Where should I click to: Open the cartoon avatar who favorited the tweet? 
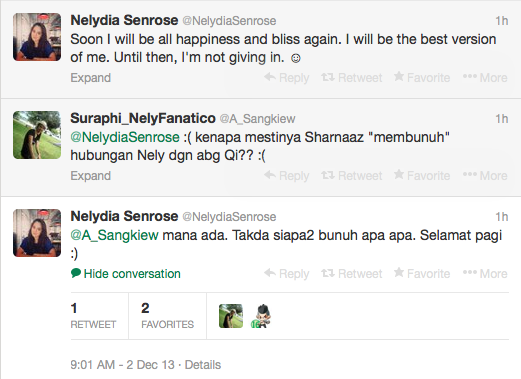coord(261,316)
